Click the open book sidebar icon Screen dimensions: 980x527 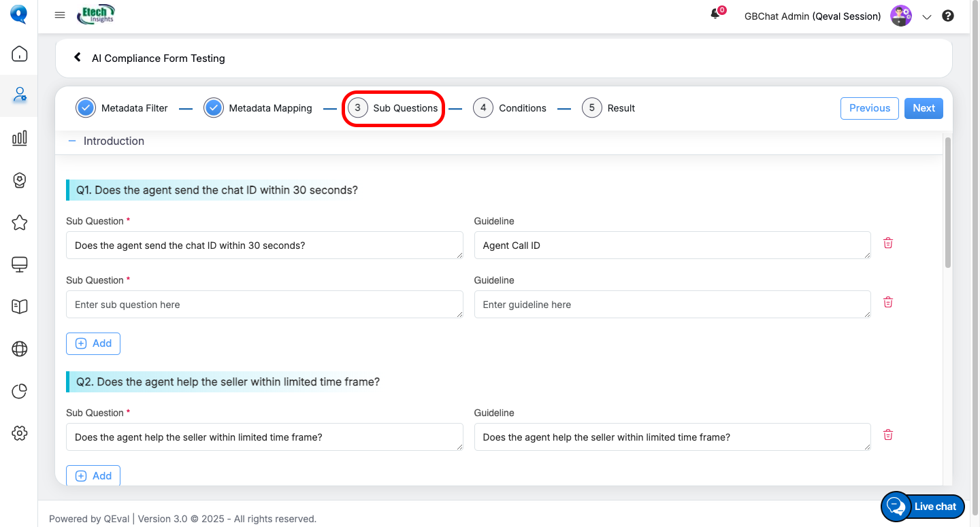coord(19,307)
